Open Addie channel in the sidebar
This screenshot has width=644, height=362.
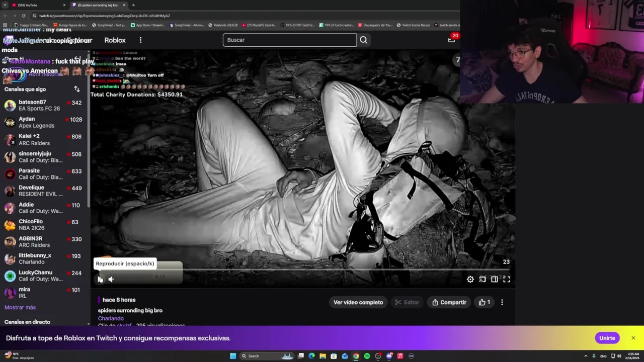coord(44,208)
